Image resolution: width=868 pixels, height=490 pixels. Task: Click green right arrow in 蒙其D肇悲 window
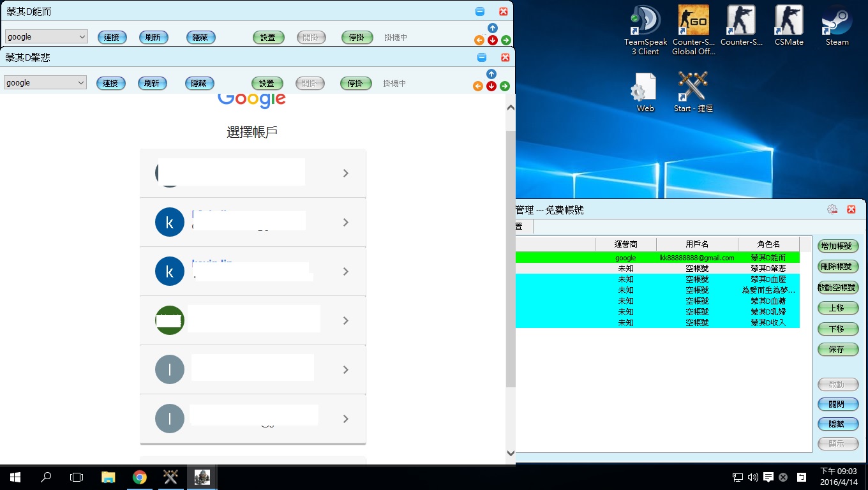[x=505, y=86]
